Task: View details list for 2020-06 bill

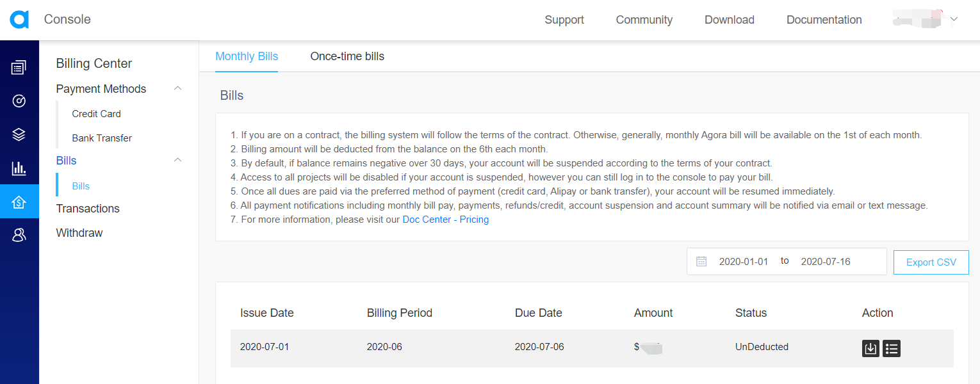Action: pos(892,348)
